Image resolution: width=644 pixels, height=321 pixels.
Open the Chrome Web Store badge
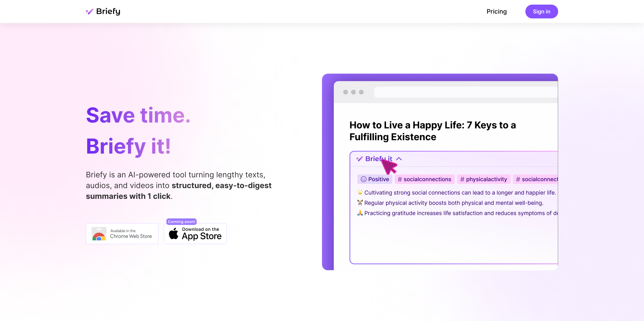point(122,233)
